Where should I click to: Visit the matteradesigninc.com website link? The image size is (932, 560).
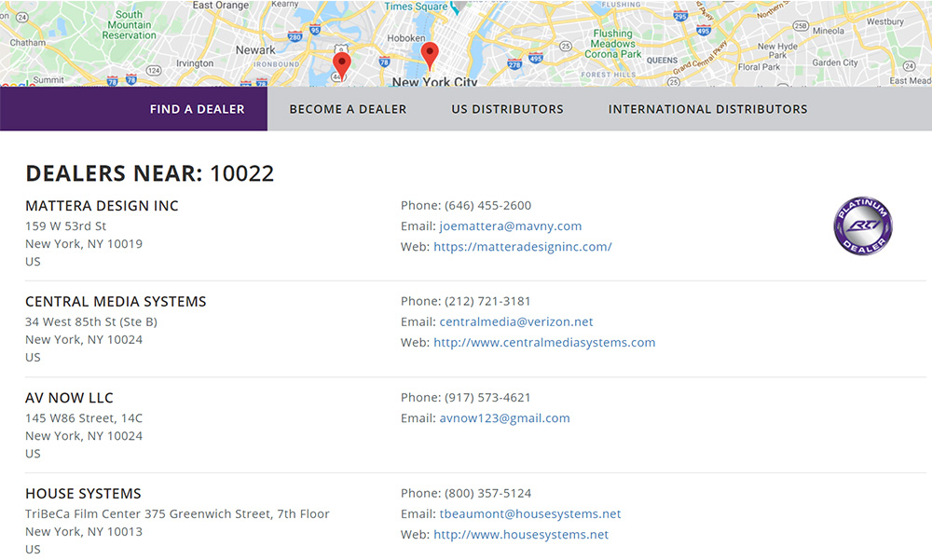523,247
